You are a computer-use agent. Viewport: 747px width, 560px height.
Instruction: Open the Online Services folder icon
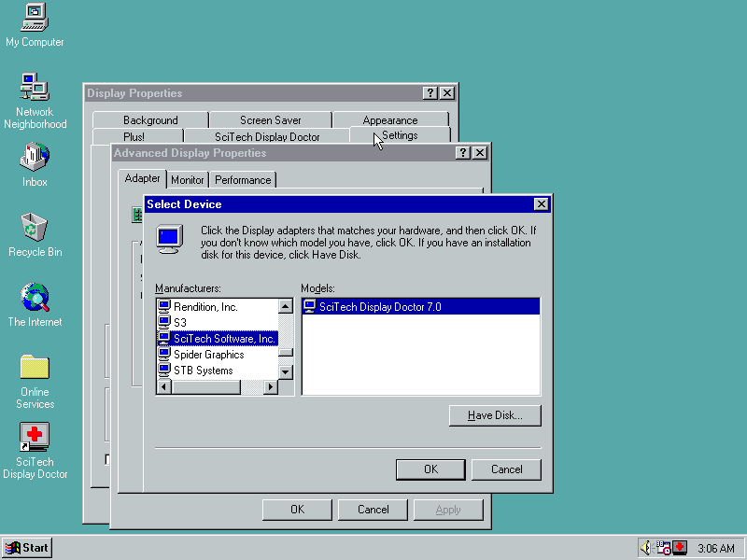pyautogui.click(x=35, y=367)
